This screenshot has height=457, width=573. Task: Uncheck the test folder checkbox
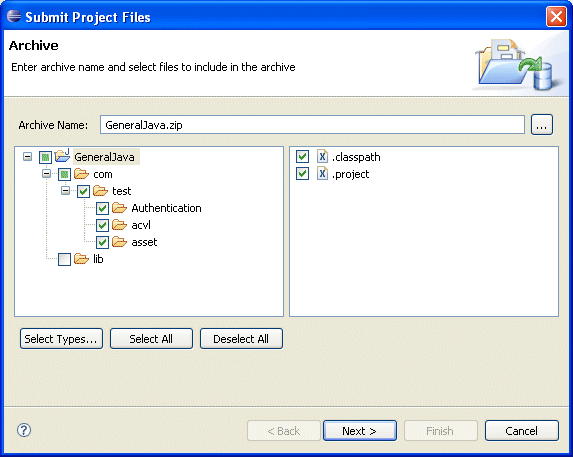point(83,191)
